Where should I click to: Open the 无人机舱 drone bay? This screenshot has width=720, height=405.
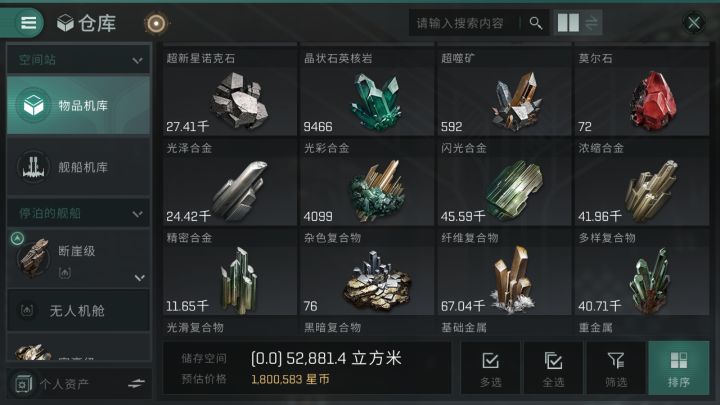(x=78, y=311)
